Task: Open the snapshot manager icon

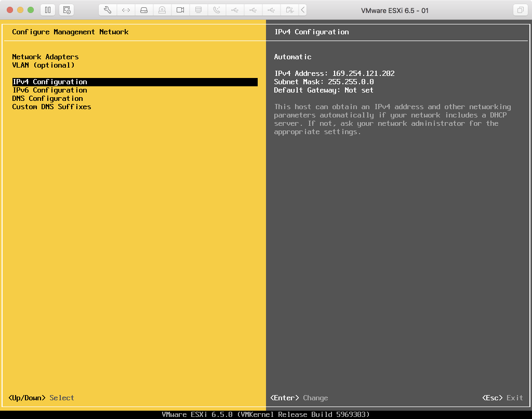Action: [67, 10]
